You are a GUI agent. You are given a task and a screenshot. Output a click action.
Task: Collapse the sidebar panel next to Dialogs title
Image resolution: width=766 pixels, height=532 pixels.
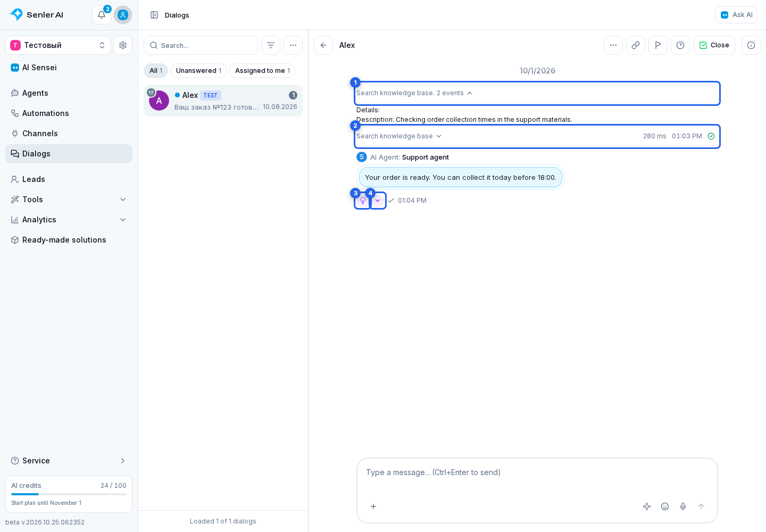pos(154,15)
